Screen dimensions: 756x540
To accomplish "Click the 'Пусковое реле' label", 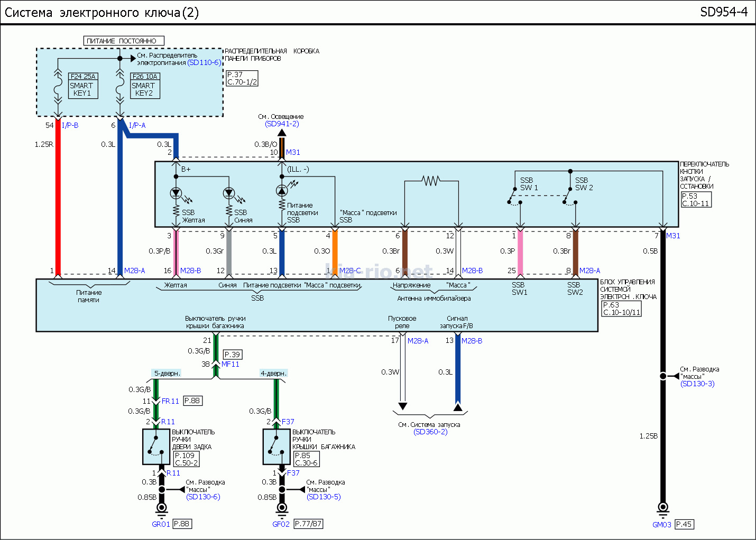I will click(402, 322).
